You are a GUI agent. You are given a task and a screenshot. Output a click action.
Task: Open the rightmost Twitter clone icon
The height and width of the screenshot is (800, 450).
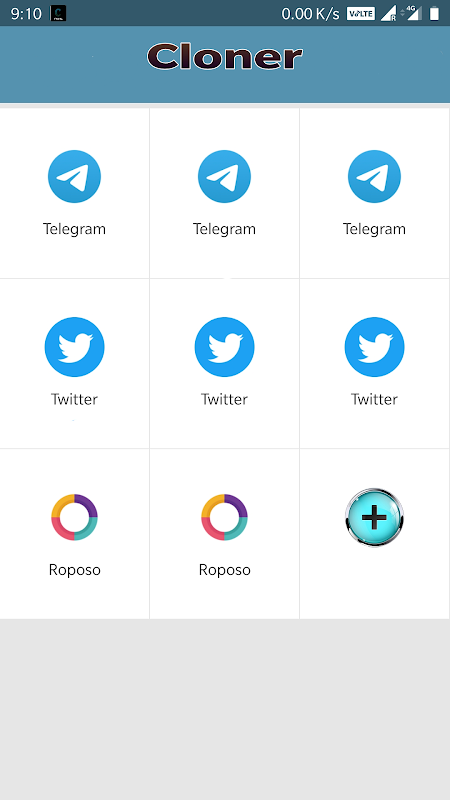[374, 347]
